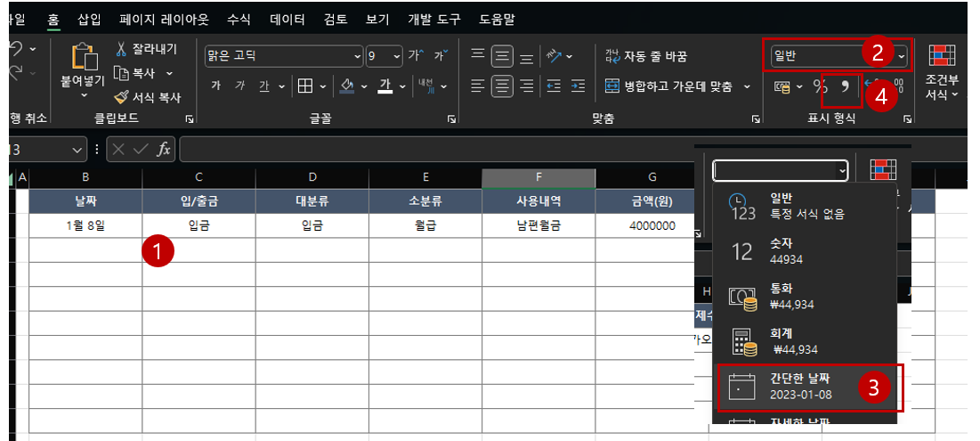Select Number (숫자) 44934 format
Screen dimensions: 980x441
806,251
